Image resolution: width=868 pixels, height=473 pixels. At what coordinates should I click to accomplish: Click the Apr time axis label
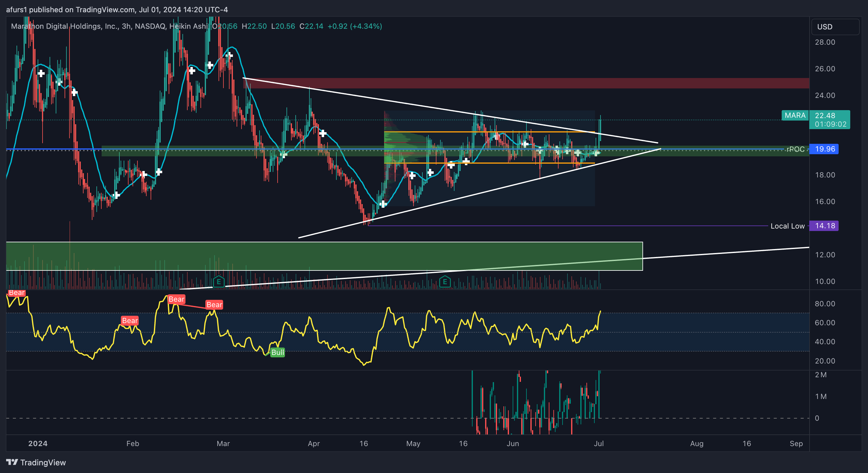[314, 443]
